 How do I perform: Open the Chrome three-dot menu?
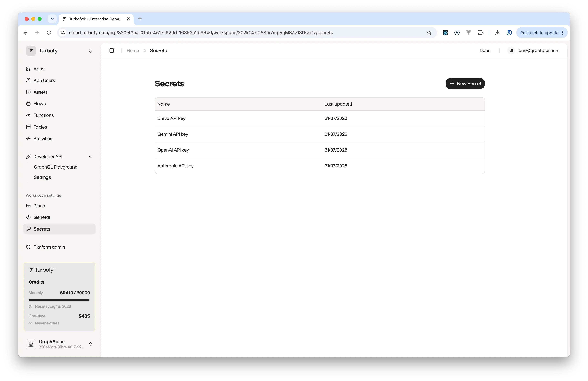pos(563,33)
